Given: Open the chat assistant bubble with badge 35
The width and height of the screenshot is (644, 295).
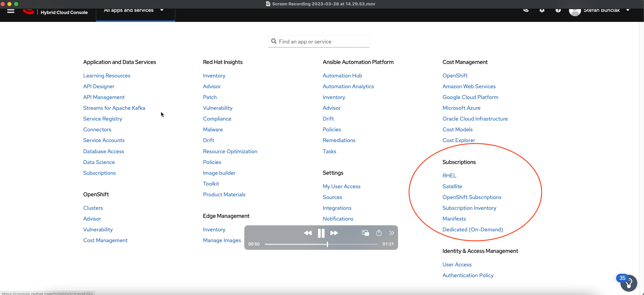Looking at the screenshot, I should (629, 283).
